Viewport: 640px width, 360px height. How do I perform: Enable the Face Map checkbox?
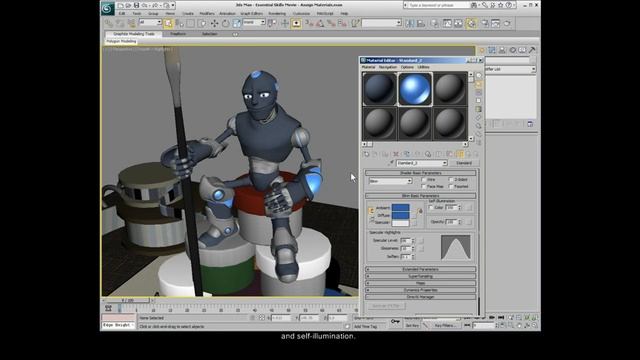tap(424, 187)
